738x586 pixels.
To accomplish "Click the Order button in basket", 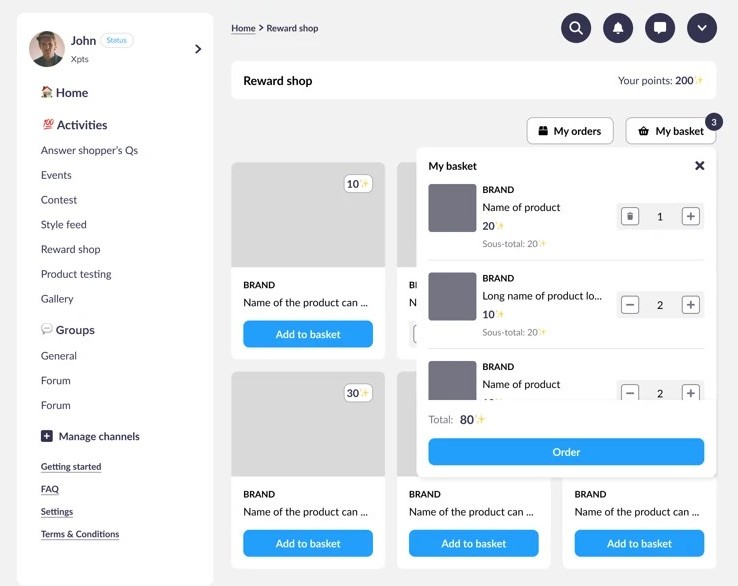I will (566, 452).
